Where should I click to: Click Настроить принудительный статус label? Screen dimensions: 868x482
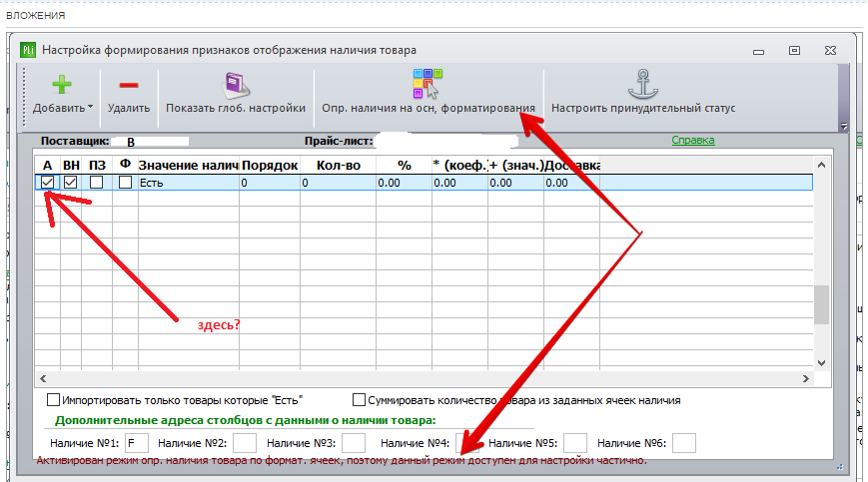[643, 108]
